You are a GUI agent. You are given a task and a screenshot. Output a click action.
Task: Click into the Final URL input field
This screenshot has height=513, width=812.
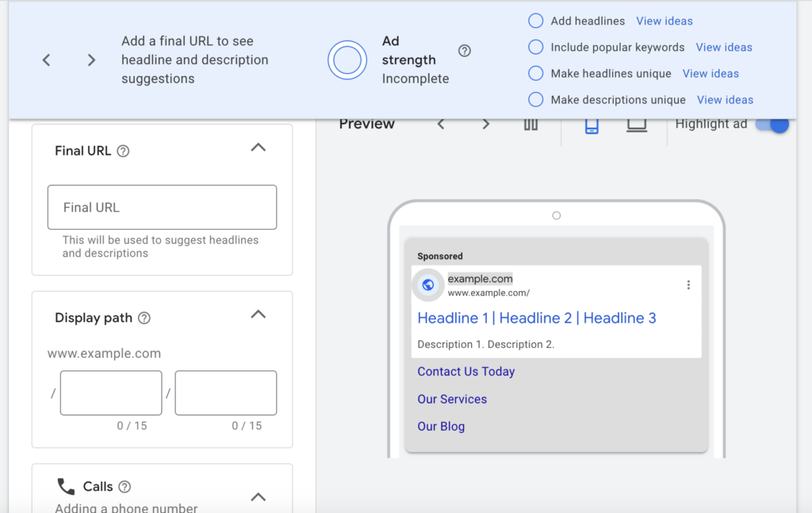[x=162, y=207]
